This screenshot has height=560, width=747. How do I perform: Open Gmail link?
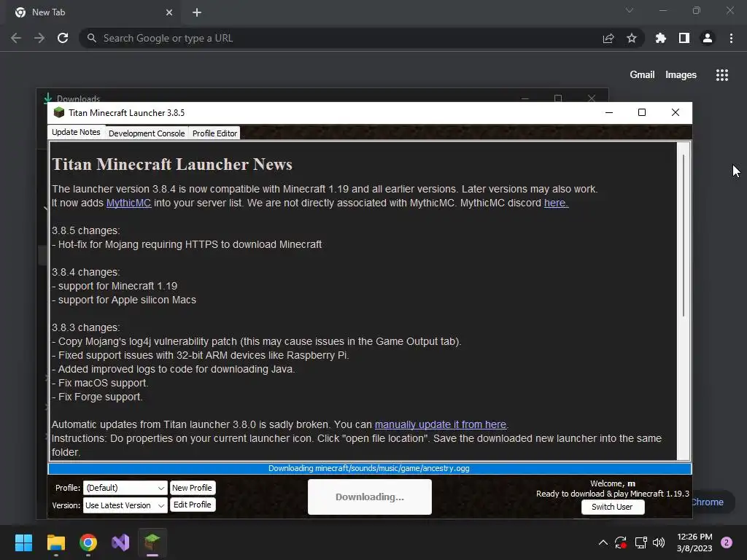pyautogui.click(x=642, y=75)
